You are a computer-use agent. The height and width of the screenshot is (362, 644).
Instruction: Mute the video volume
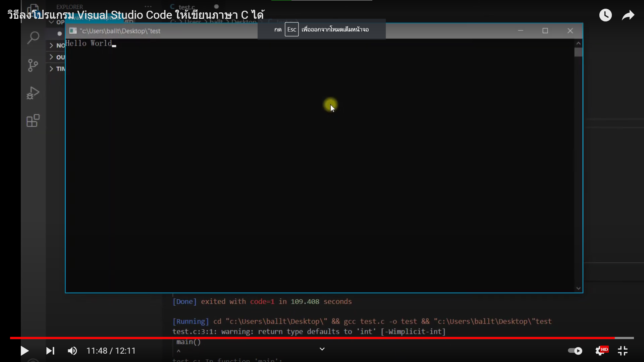point(72,351)
